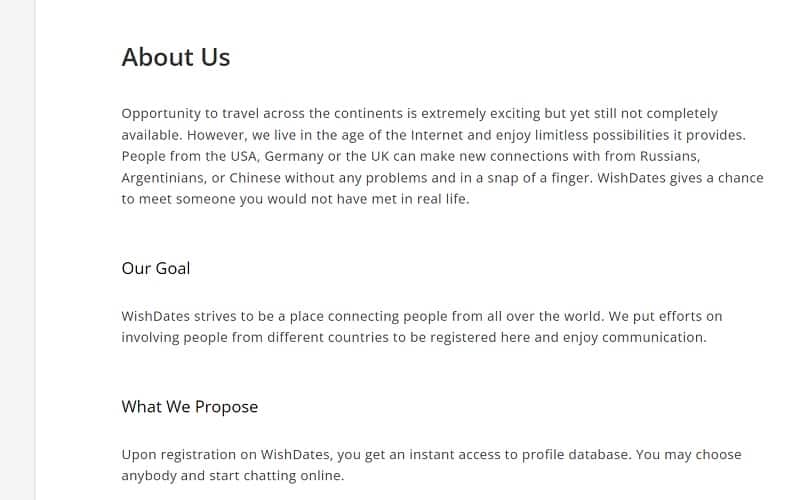The width and height of the screenshot is (800, 500).
Task: Click the gray left margin strip
Action: point(17,250)
